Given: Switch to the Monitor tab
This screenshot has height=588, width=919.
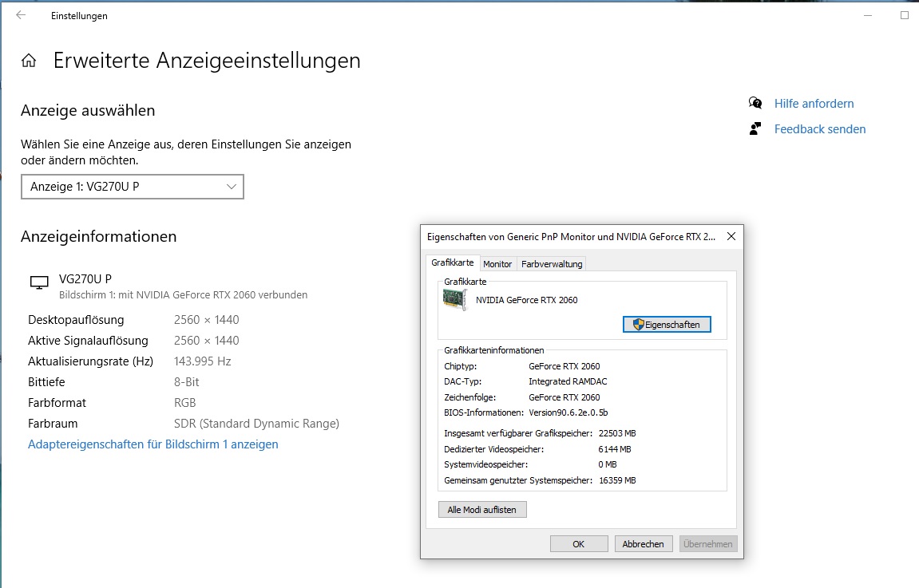Looking at the screenshot, I should 497,264.
